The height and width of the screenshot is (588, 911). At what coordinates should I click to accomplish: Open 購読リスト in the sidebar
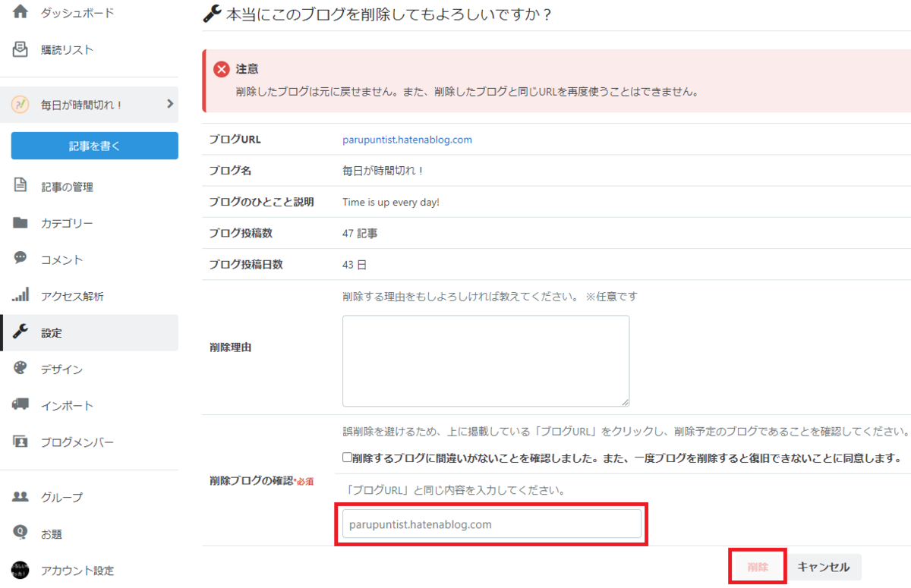pyautogui.click(x=68, y=50)
